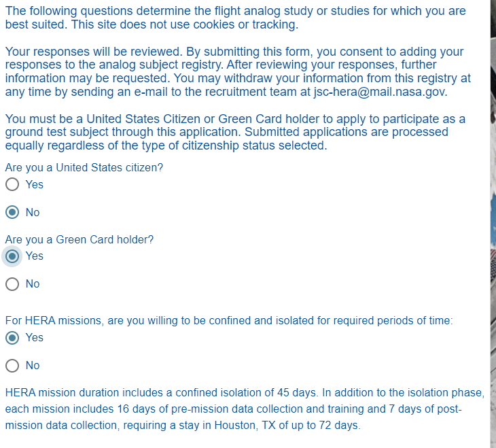Click the jsc-hera@mail.nasa.gov email address
The image size is (496, 448).
click(x=380, y=92)
